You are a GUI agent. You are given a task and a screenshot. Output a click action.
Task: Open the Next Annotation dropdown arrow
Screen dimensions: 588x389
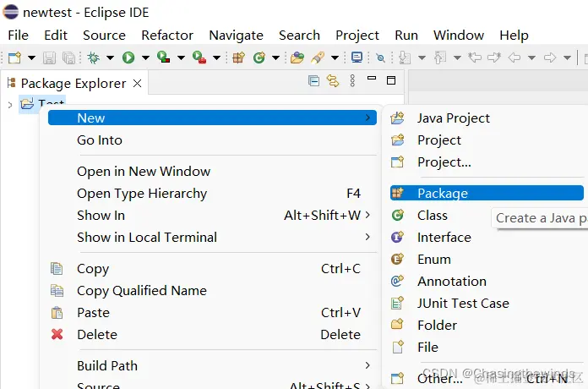[x=422, y=58]
